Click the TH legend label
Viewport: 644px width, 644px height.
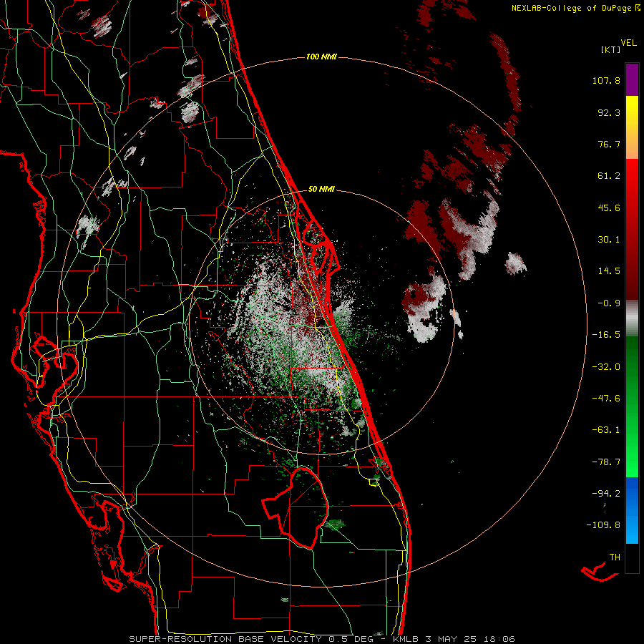tap(615, 557)
